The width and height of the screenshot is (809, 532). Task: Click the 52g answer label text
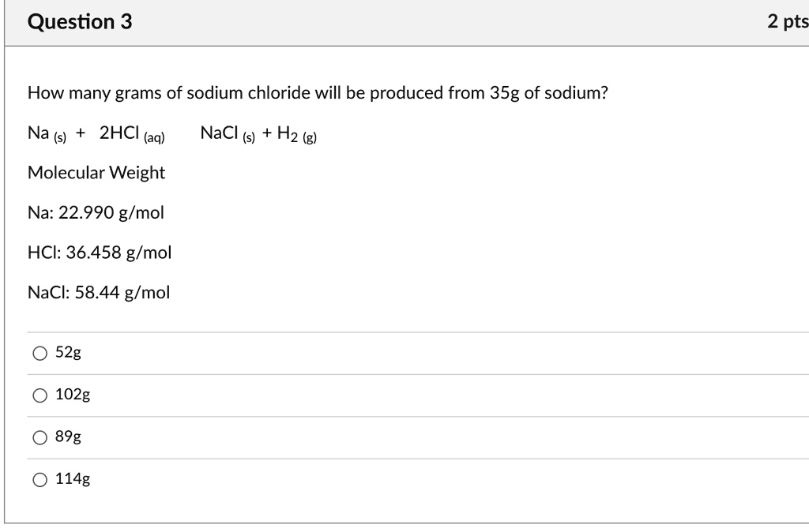click(x=66, y=352)
